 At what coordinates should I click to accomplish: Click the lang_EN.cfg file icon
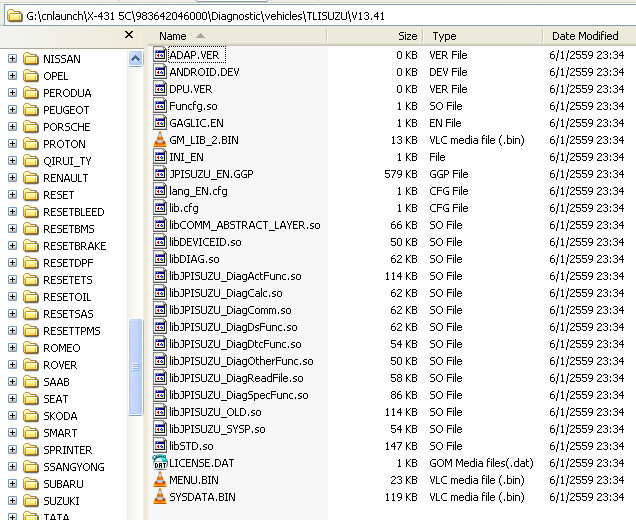point(160,191)
